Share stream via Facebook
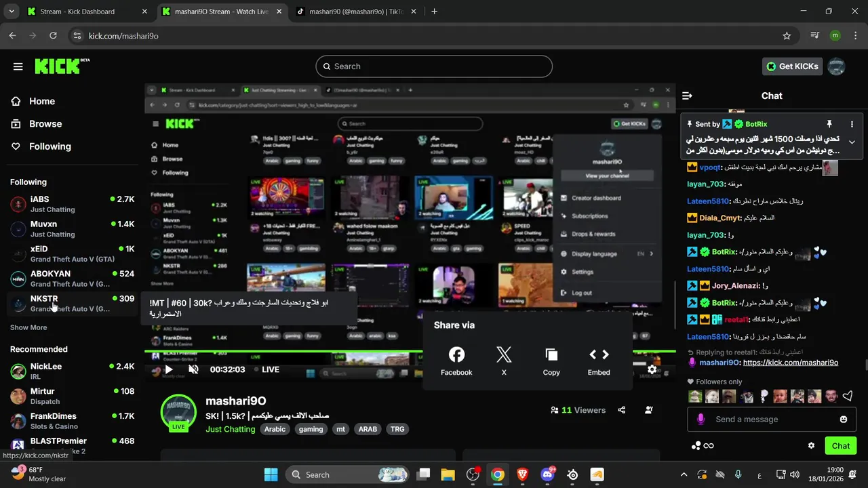Screen dimensions: 868x488 pos(456,361)
